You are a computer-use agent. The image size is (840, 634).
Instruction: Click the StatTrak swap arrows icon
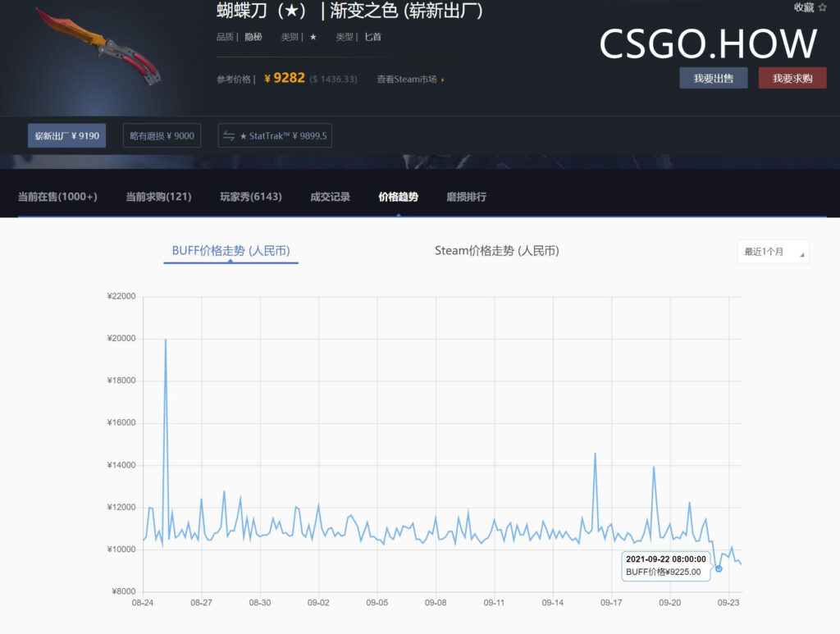(x=229, y=136)
